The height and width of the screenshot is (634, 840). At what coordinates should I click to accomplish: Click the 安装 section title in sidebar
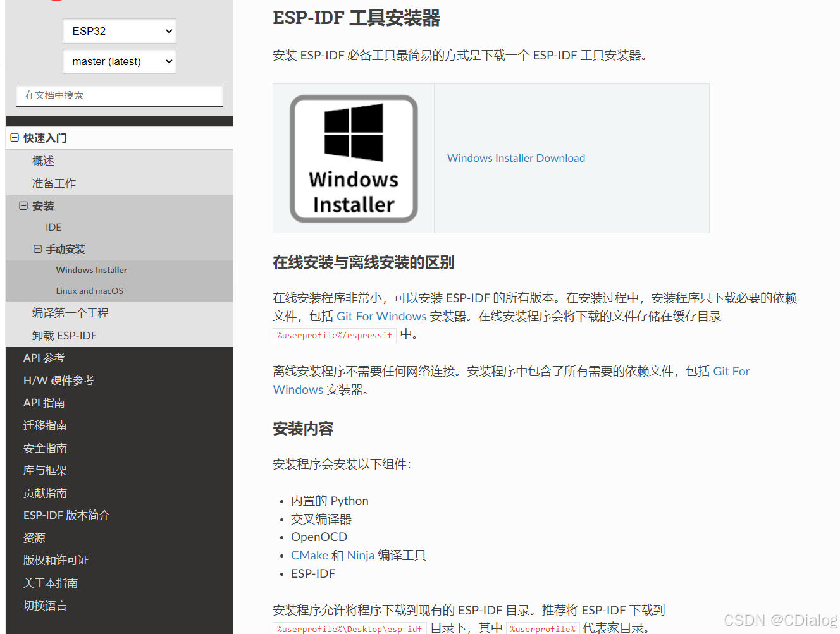tap(43, 206)
